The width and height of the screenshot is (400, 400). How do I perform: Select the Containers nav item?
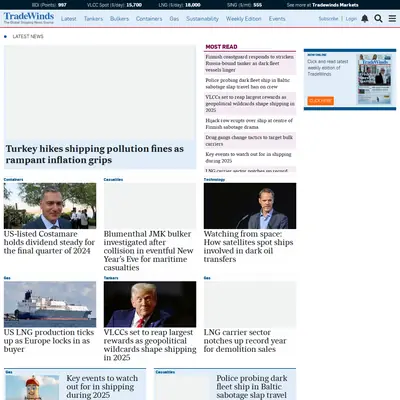(x=149, y=19)
